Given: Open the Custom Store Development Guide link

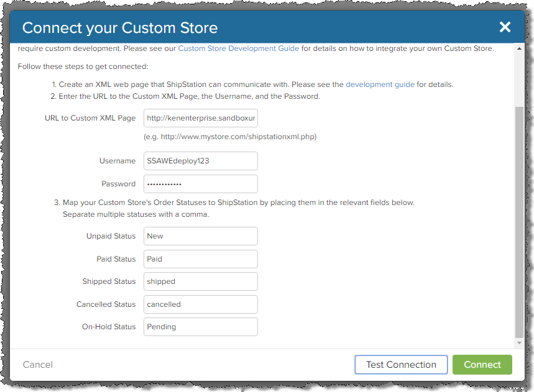Looking at the screenshot, I should 238,48.
